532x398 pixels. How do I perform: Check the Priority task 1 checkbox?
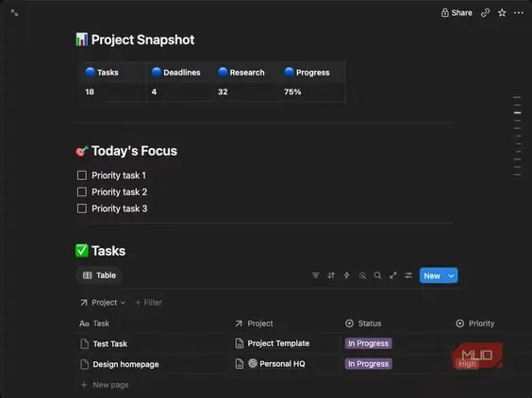[82, 175]
